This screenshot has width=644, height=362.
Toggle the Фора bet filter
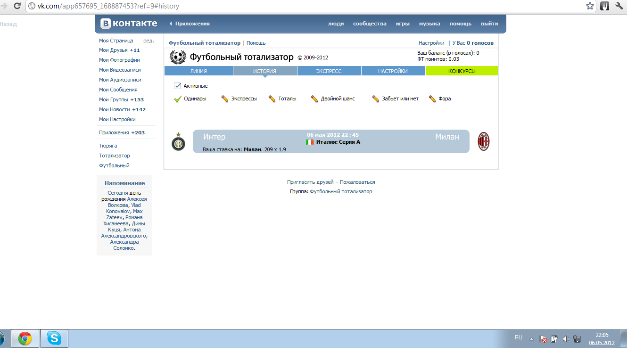(440, 99)
